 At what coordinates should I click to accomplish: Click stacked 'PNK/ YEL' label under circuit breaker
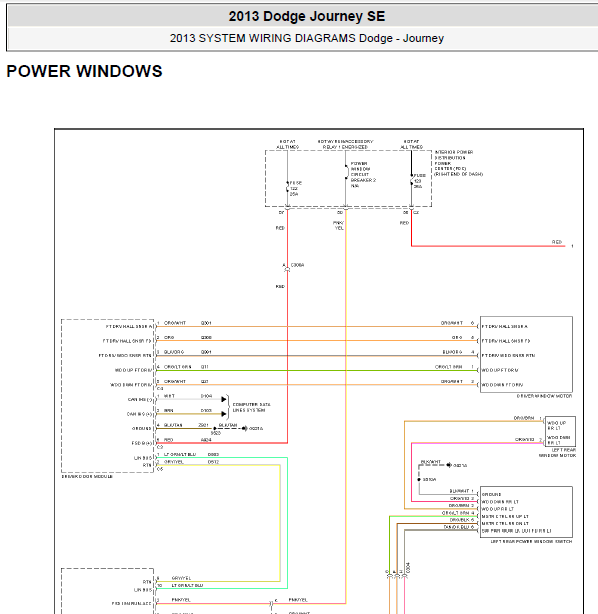pyautogui.click(x=339, y=225)
